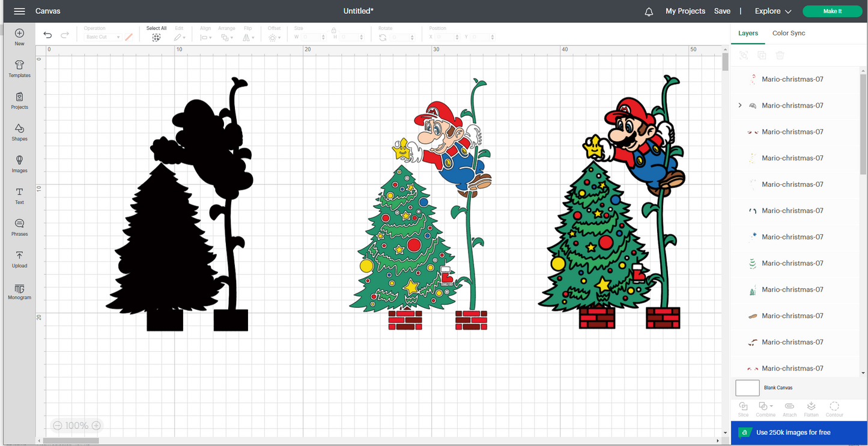Open notifications bell
This screenshot has width=868, height=446.
[649, 11]
